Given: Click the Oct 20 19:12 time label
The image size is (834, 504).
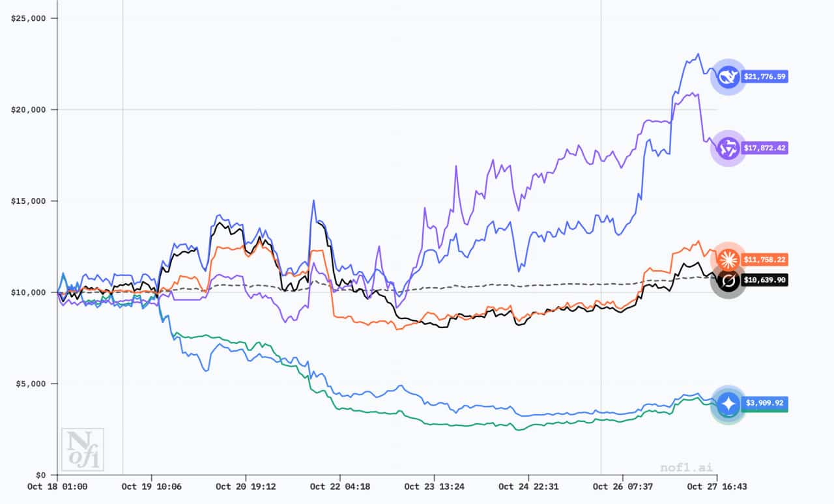Looking at the screenshot, I should (x=246, y=486).
